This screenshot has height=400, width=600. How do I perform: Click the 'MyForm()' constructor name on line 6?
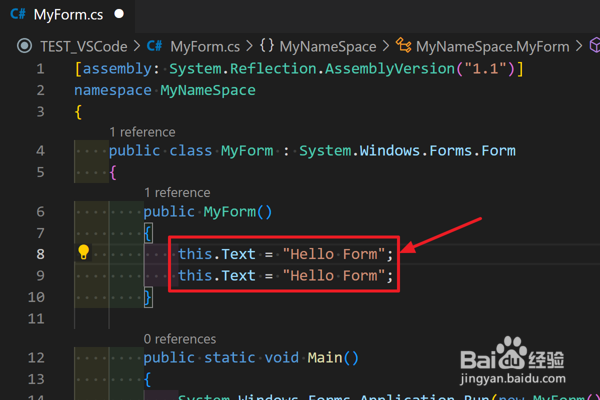click(x=238, y=212)
